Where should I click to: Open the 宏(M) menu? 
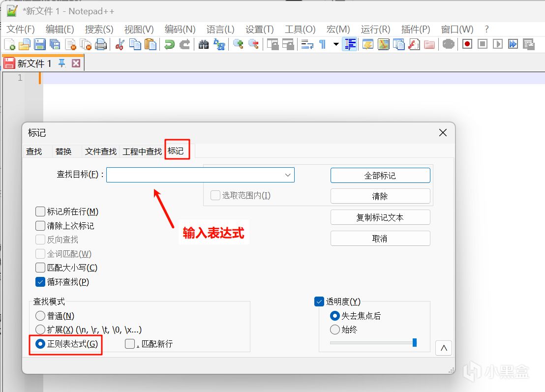click(x=338, y=29)
